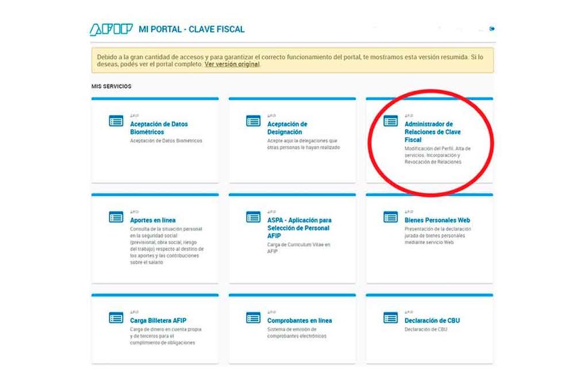This screenshot has width=588, height=392.
Task: Open Administrador de Relaciones de Clave Fiscal
Action: (x=428, y=132)
